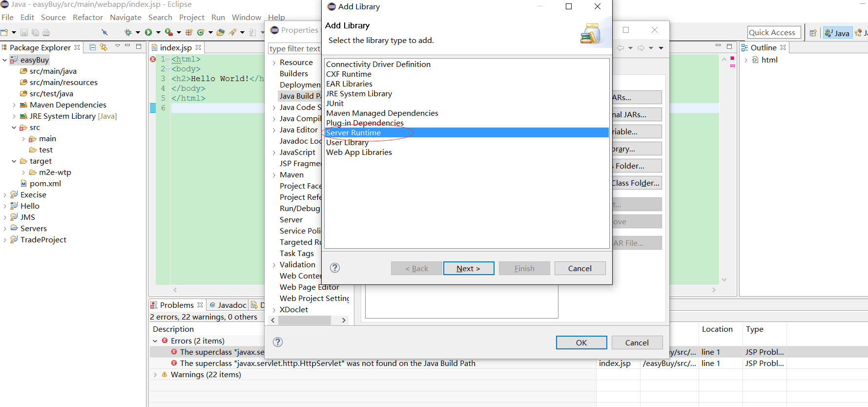
Task: Open the Refactor menu
Action: pyautogui.click(x=88, y=17)
